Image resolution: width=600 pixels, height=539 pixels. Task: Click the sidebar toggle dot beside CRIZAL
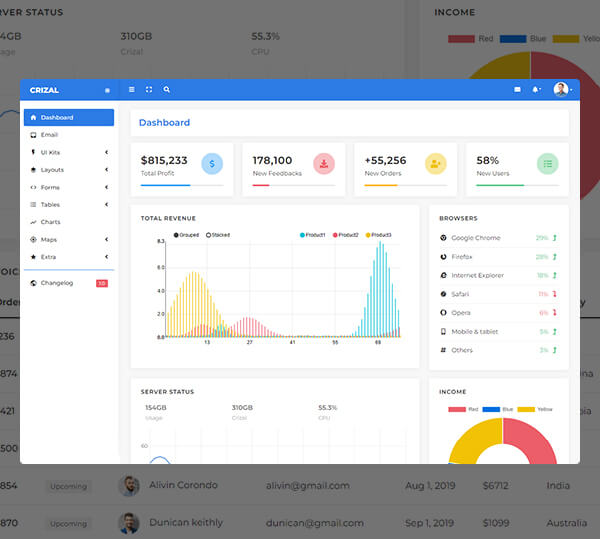[108, 91]
